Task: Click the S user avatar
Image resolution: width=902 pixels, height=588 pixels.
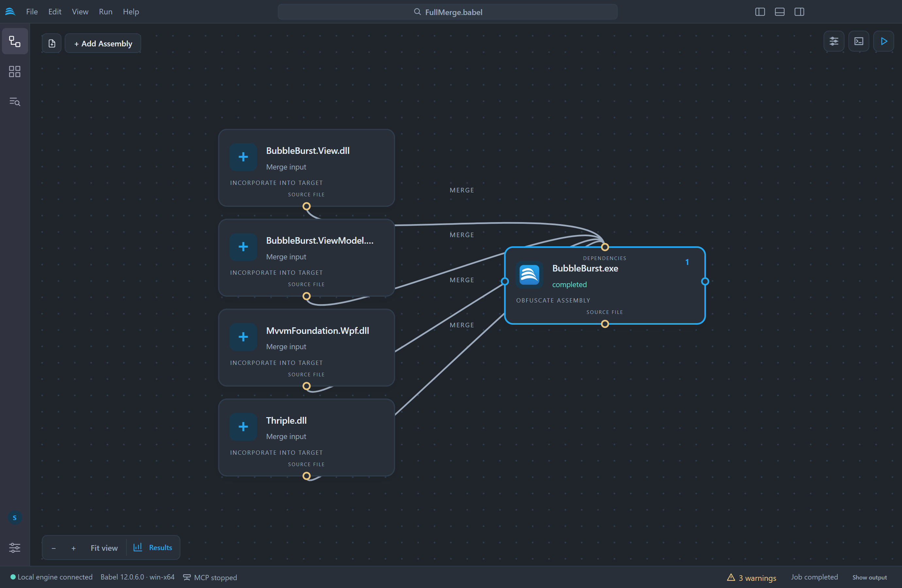Action: [15, 517]
